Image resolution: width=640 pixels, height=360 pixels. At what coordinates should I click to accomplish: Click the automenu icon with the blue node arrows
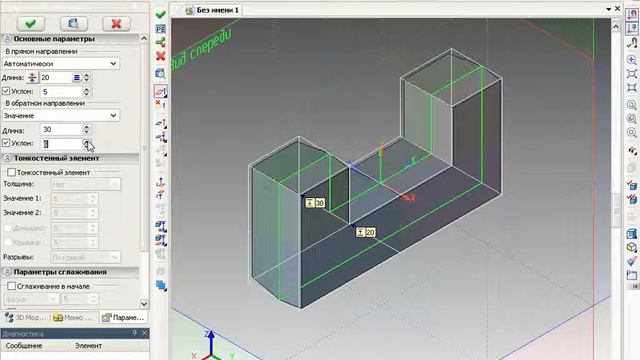click(x=160, y=137)
